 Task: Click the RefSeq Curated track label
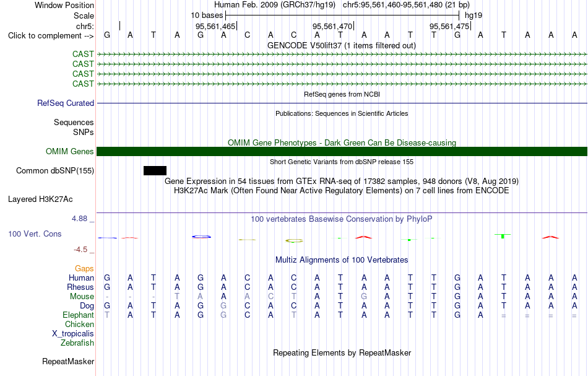point(66,103)
